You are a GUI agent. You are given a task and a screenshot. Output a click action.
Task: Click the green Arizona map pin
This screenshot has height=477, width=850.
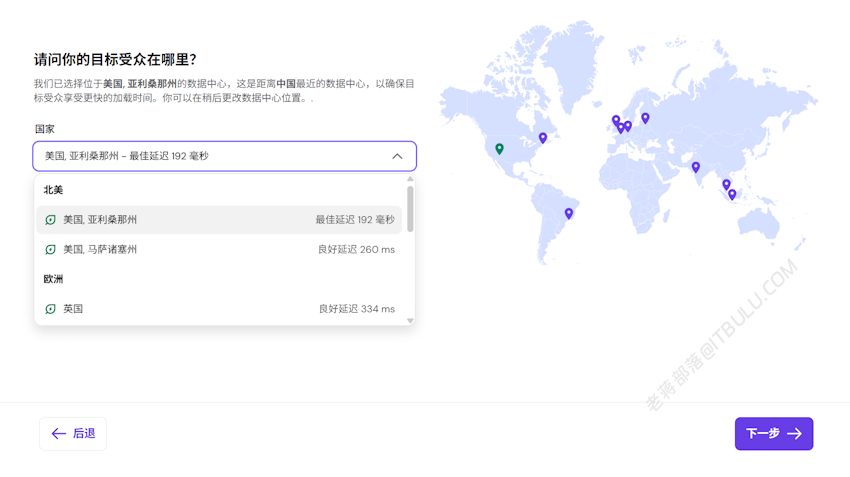499,149
